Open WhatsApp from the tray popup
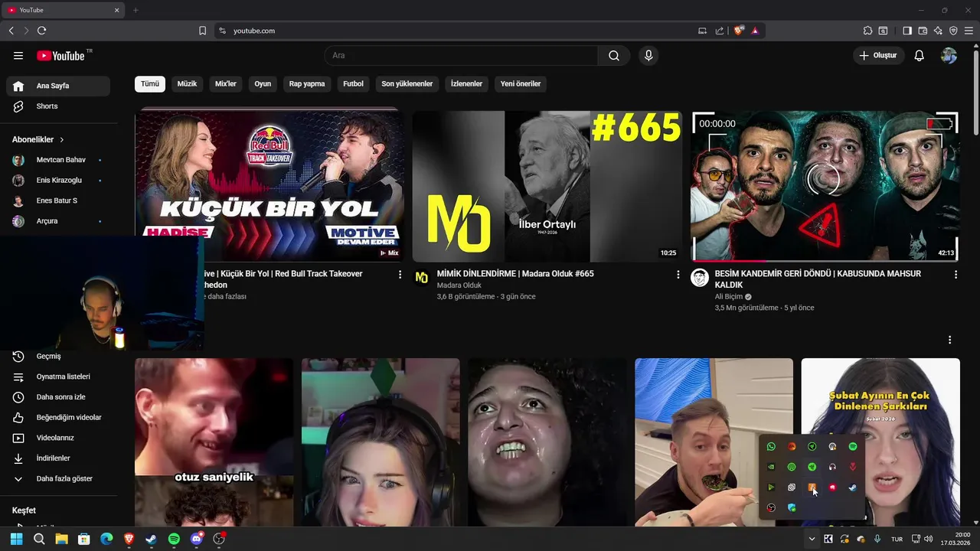The image size is (980, 551). 771,447
